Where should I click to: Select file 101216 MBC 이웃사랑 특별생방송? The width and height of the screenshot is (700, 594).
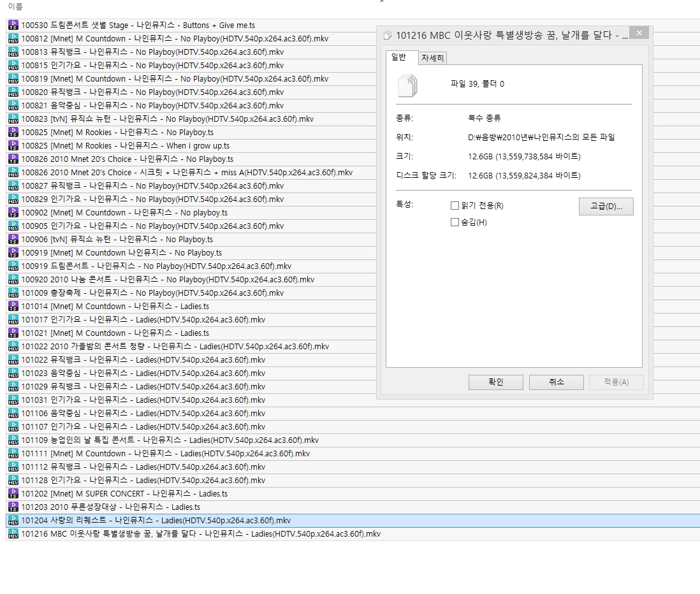(201, 534)
